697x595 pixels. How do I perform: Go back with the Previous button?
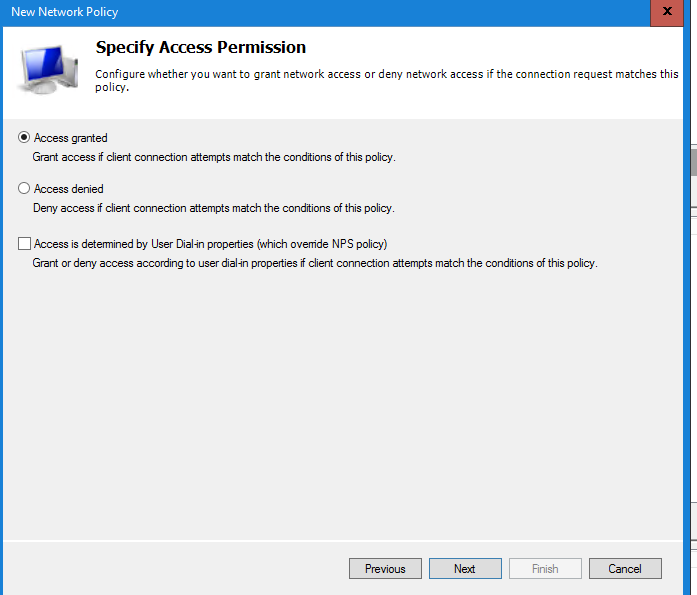tap(385, 569)
